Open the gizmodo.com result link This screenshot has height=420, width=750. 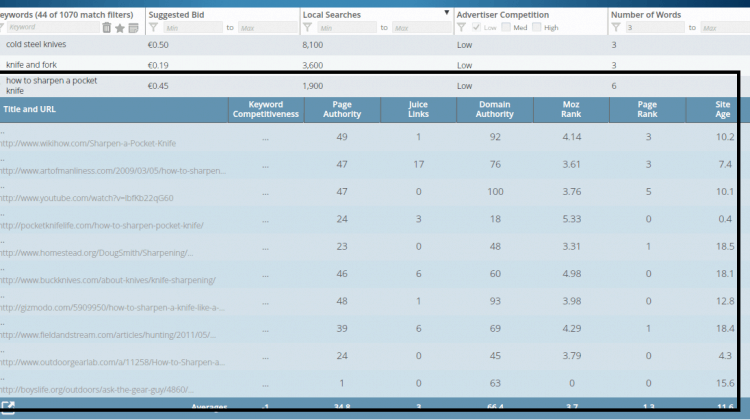[x=112, y=307]
